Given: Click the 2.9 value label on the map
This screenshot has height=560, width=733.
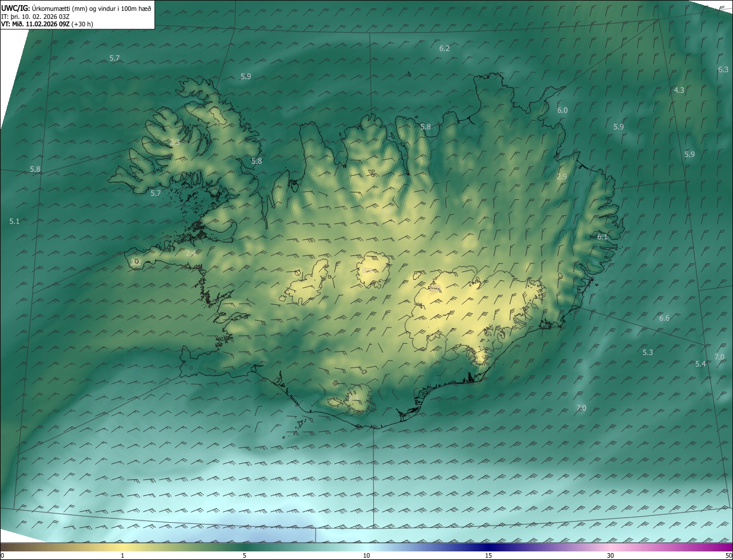Looking at the screenshot, I should (x=562, y=177).
